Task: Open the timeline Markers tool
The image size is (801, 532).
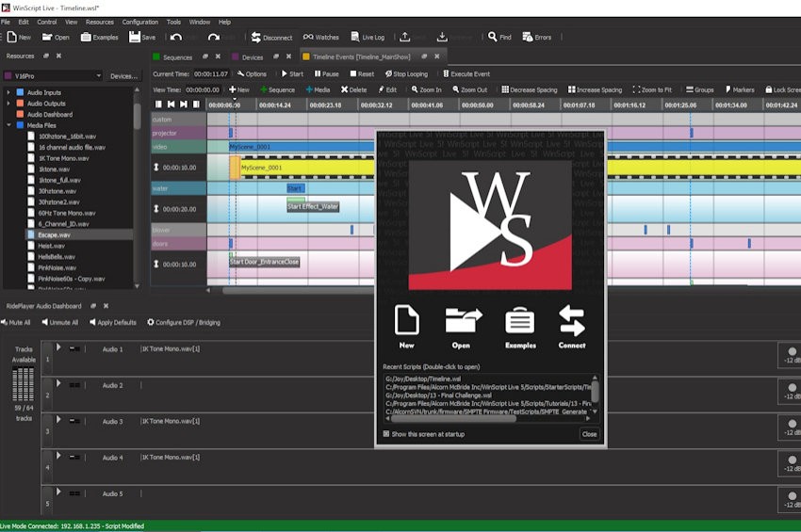Action: click(740, 89)
